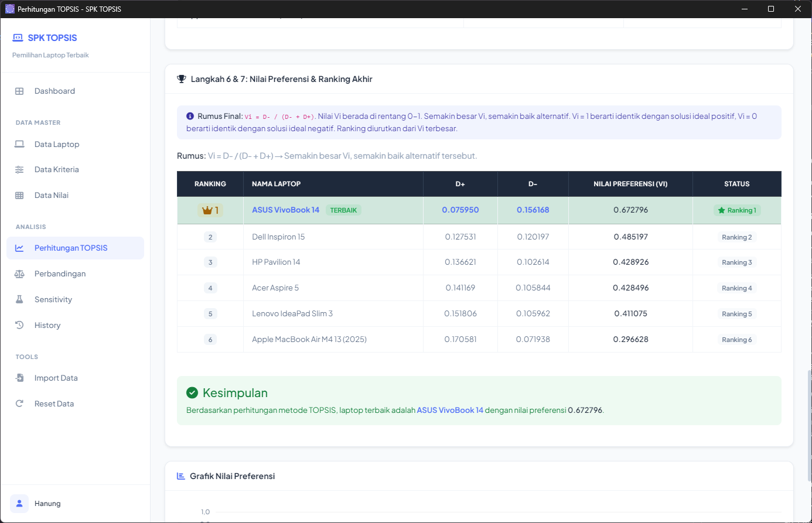
Task: Click the RANKING column header
Action: [x=210, y=184]
